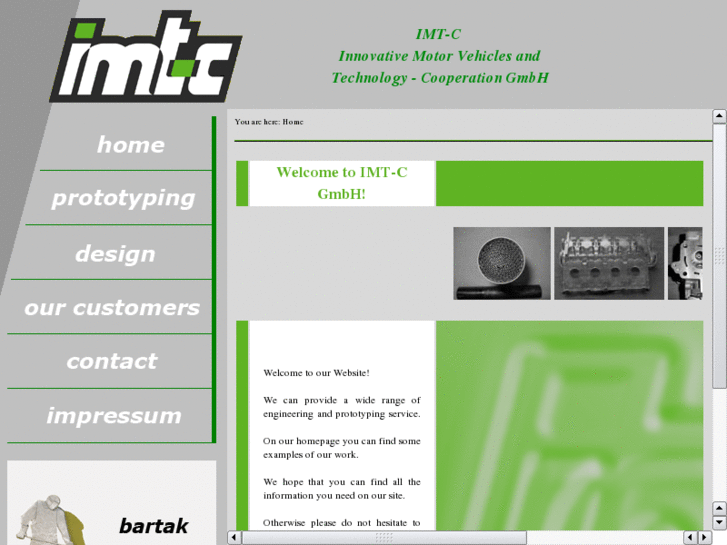
Task: Click the left arrow at the horizontal scrollbar start
Action: (x=234, y=537)
